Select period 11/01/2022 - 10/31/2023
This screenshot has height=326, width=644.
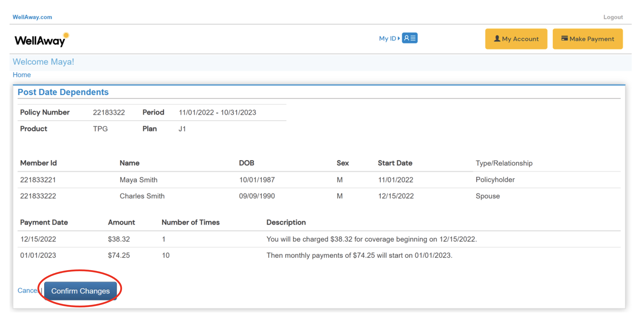pyautogui.click(x=217, y=112)
